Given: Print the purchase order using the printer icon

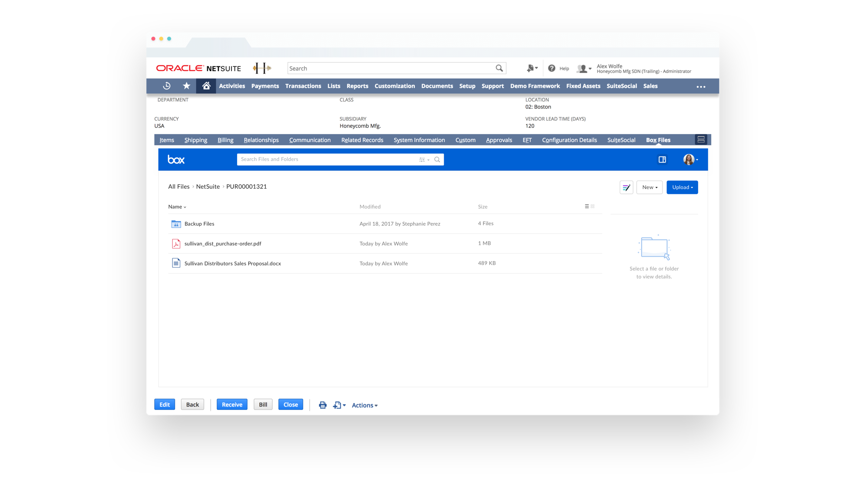Looking at the screenshot, I should [x=323, y=405].
